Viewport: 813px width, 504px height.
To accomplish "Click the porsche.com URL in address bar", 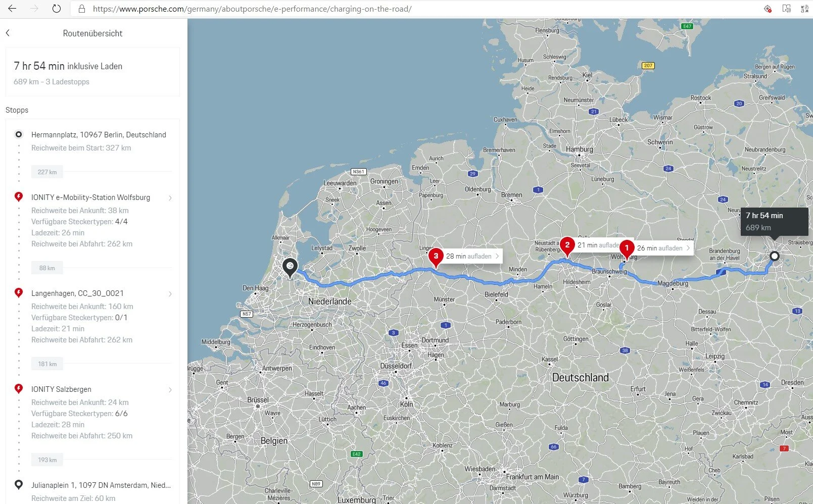I will (252, 9).
